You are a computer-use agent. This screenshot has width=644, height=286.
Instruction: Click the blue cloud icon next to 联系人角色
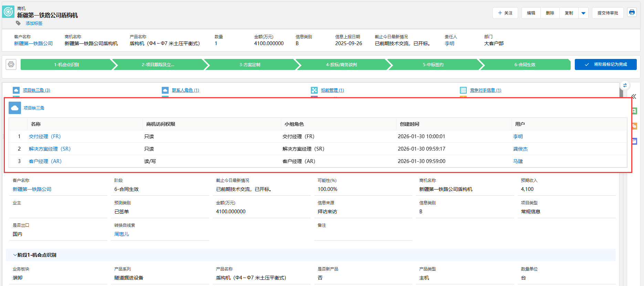165,90
